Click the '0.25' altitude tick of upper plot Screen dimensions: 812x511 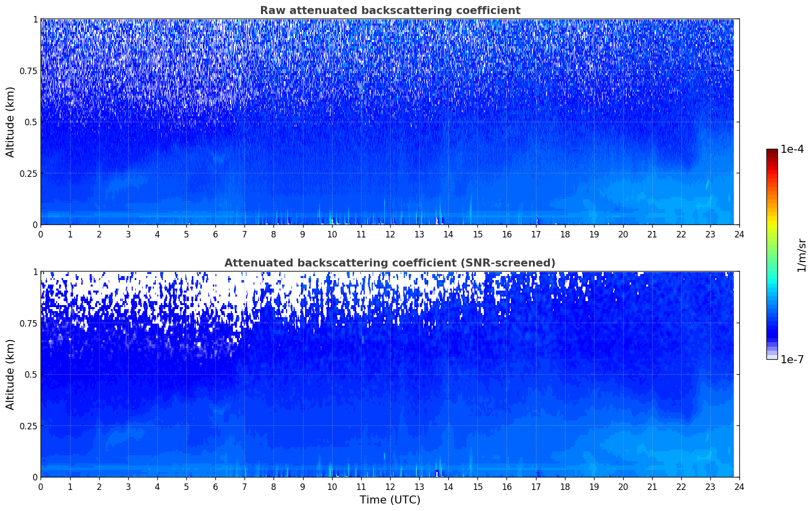[29, 173]
